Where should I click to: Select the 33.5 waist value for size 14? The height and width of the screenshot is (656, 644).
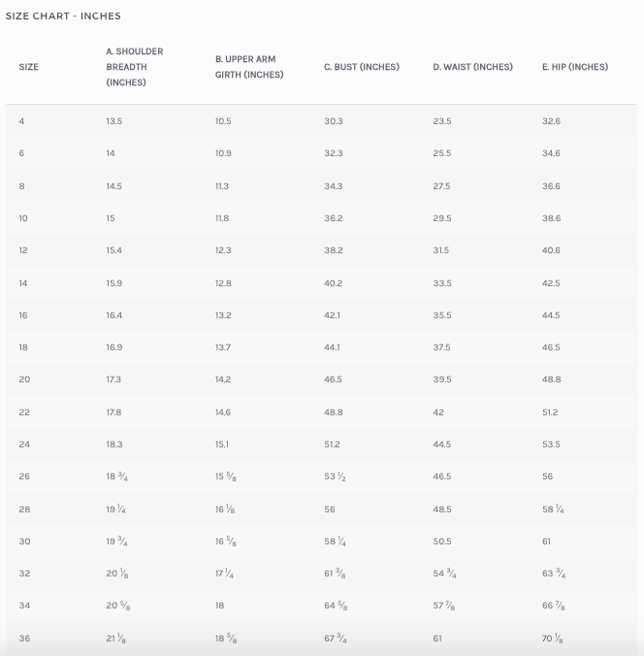click(442, 283)
